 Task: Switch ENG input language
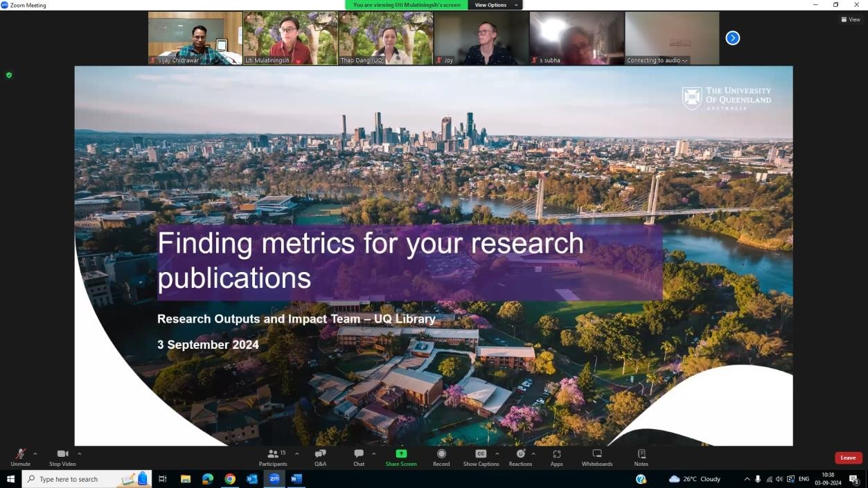pos(804,479)
